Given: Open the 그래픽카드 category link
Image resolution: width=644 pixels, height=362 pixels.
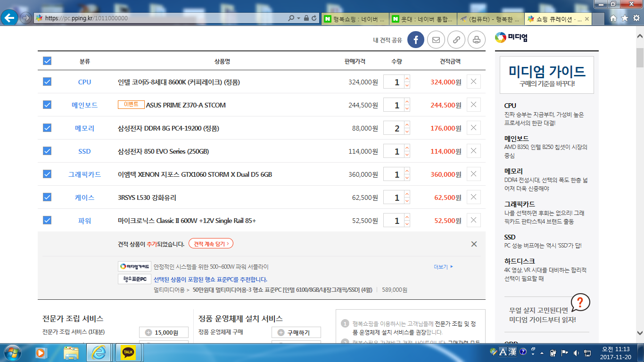Looking at the screenshot, I should pos(84,174).
